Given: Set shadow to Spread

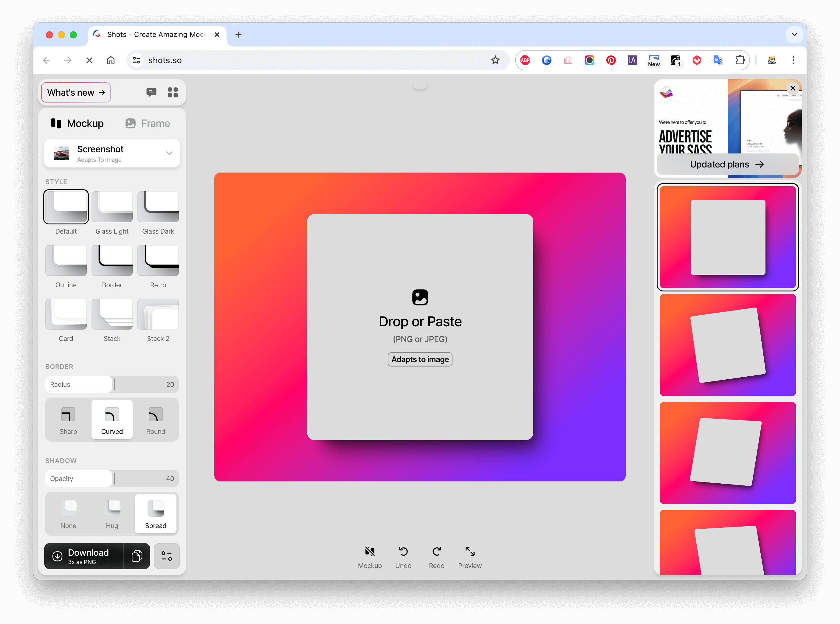Looking at the screenshot, I should (x=156, y=514).
